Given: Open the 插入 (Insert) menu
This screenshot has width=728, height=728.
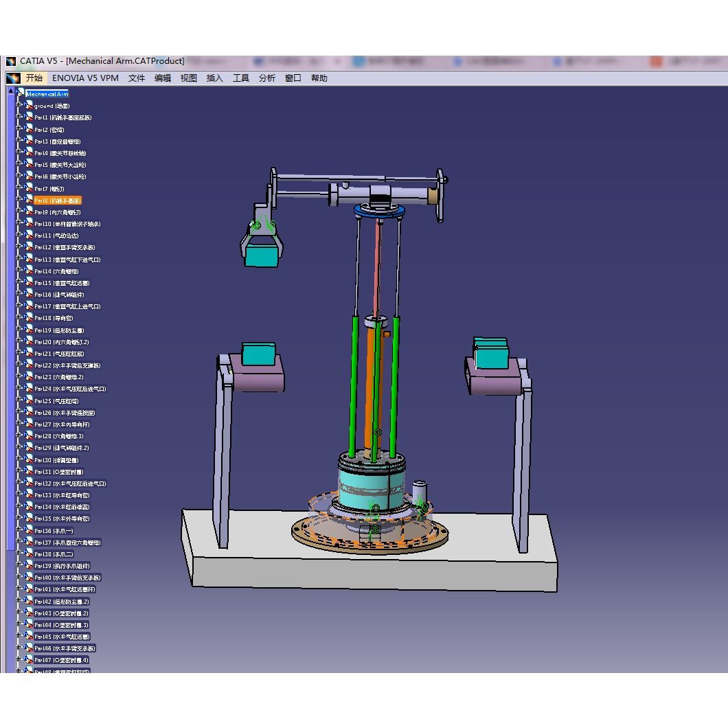Looking at the screenshot, I should click(x=214, y=78).
